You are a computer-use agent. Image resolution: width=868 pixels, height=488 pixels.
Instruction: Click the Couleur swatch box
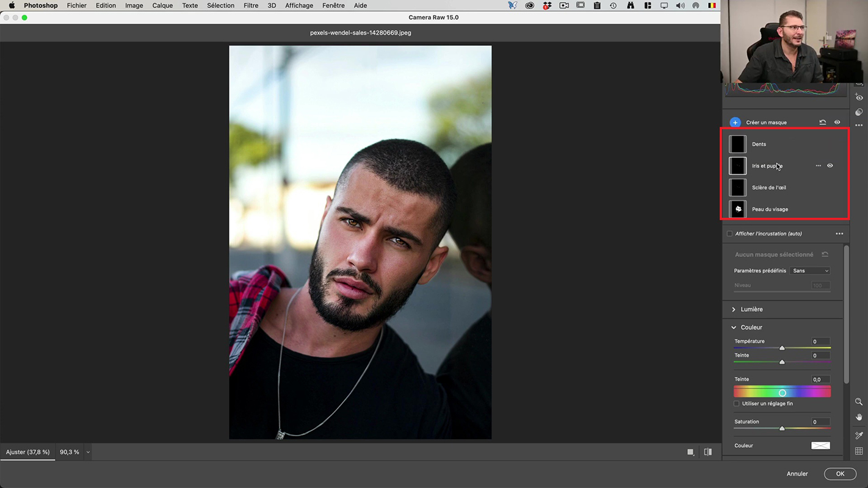(820, 446)
